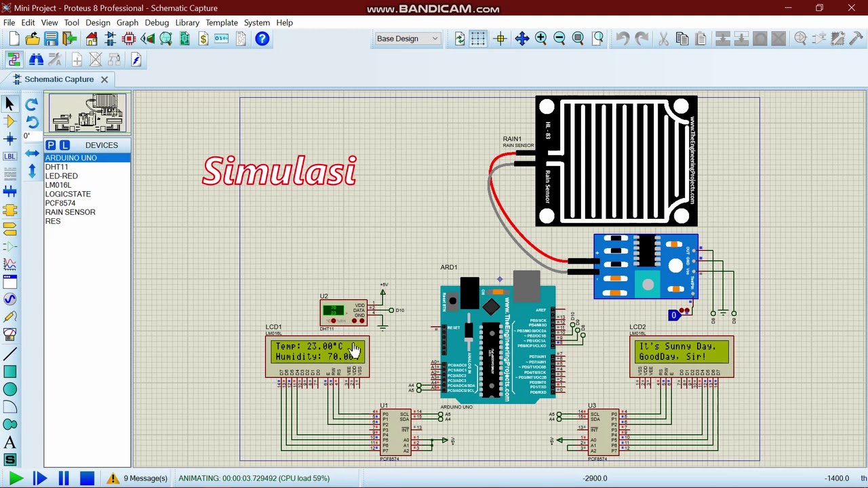Select the 2D Graphics Line tool

9,354
